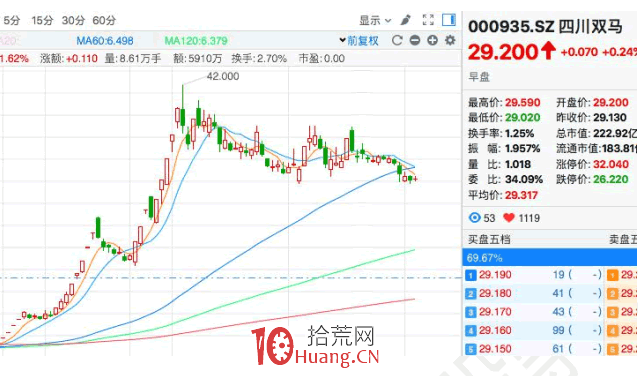Click the 69.67% buy ratio bar

click(x=550, y=258)
